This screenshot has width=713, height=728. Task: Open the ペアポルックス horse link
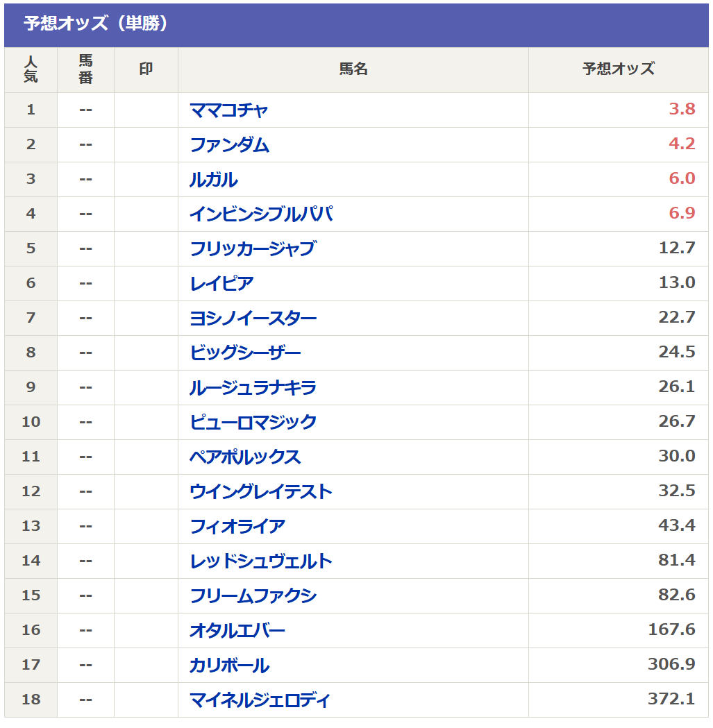click(245, 457)
